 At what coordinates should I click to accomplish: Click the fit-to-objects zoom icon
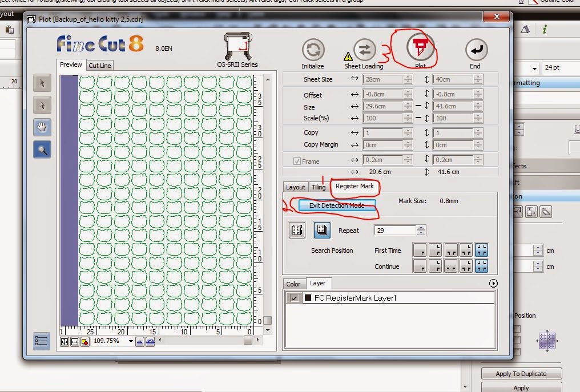[84, 342]
